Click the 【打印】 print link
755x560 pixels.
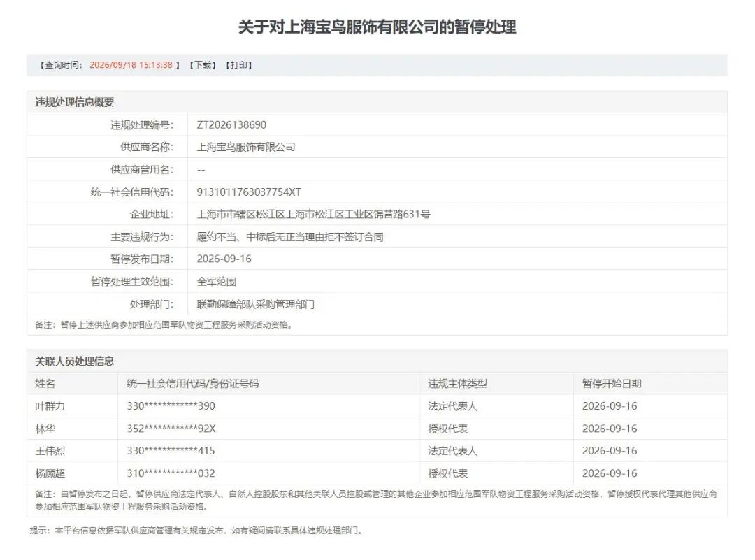[x=239, y=65]
